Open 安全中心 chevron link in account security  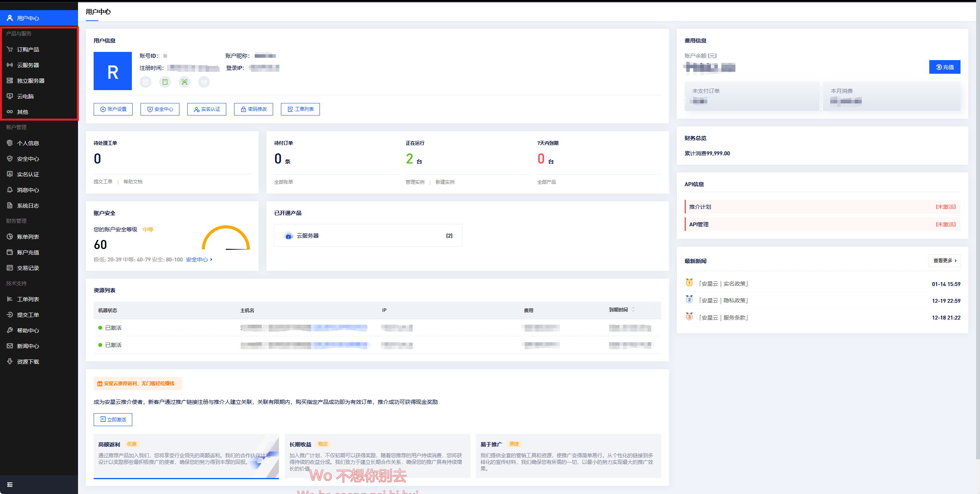coord(211,259)
